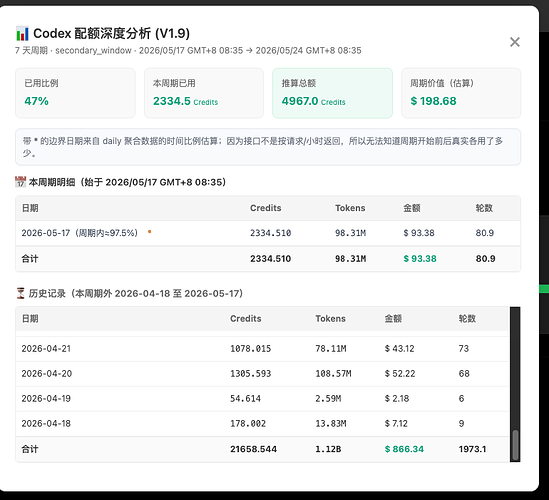
Task: Click the hourglass icon next to 历史记录
Action: click(x=20, y=293)
